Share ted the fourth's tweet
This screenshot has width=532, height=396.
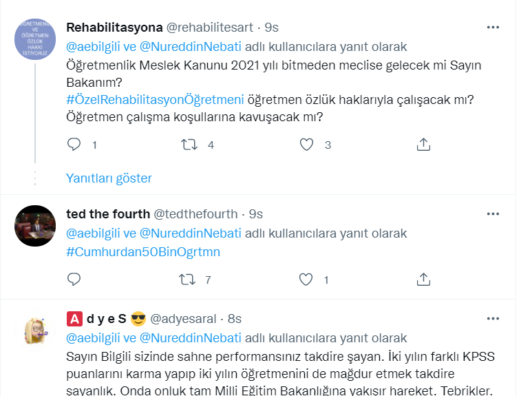click(x=424, y=280)
